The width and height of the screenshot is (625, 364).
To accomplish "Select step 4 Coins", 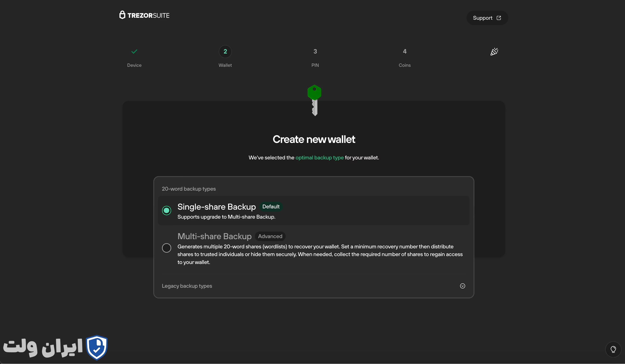I will (405, 51).
